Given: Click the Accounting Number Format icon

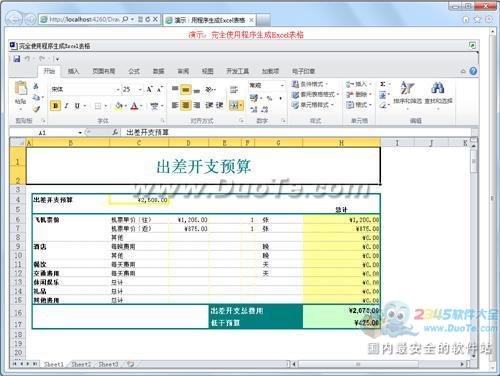Looking at the screenshot, I should coord(254,98).
